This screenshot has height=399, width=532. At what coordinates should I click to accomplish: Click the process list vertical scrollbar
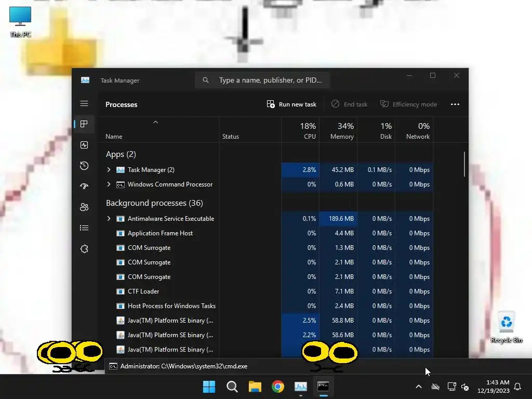[464, 164]
